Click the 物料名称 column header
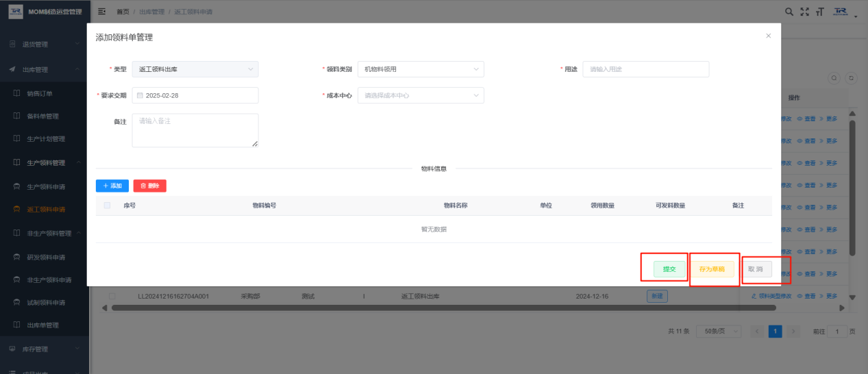868x374 pixels. point(456,205)
